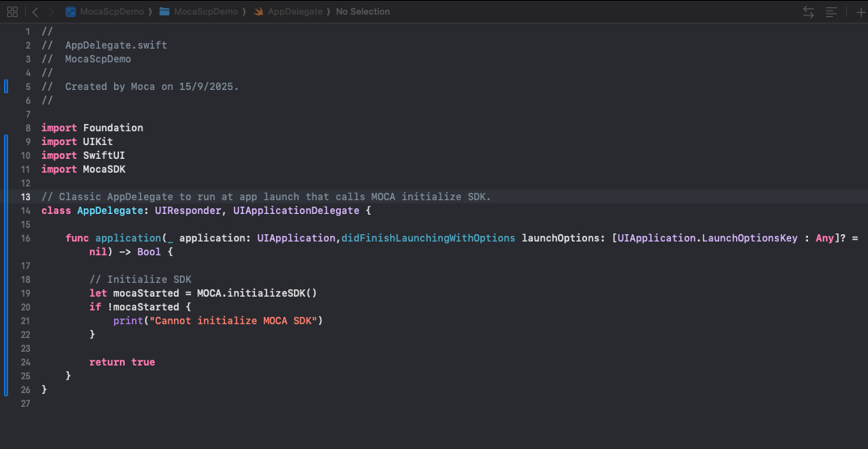This screenshot has height=449, width=868.
Task: Select MocaScpDemo folder in jump bar
Action: (x=206, y=11)
